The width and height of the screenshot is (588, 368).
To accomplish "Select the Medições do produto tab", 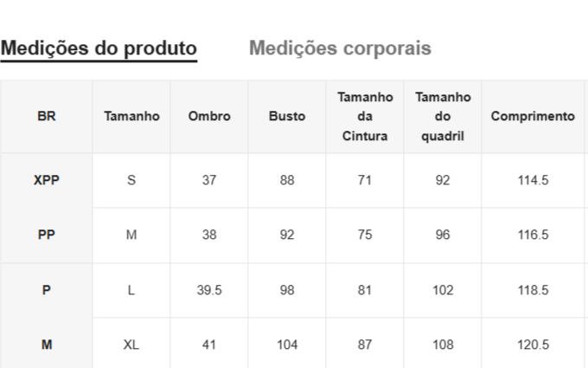I will [x=99, y=48].
